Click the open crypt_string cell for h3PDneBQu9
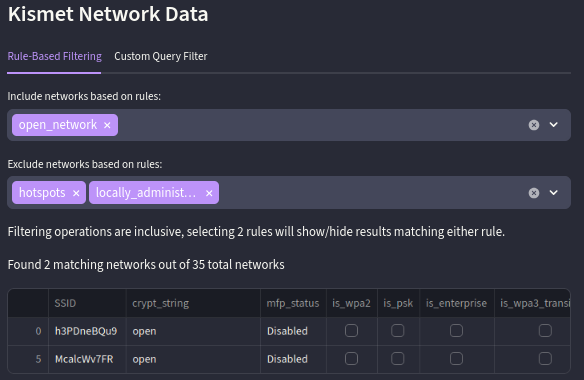584x380 pixels. point(193,331)
